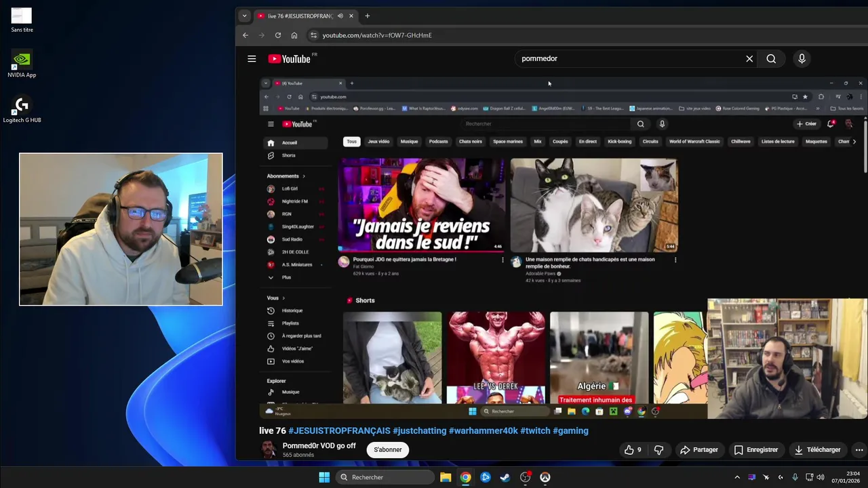Open the #JESUISTROPFRANÇAIS hashtag link

point(339,430)
